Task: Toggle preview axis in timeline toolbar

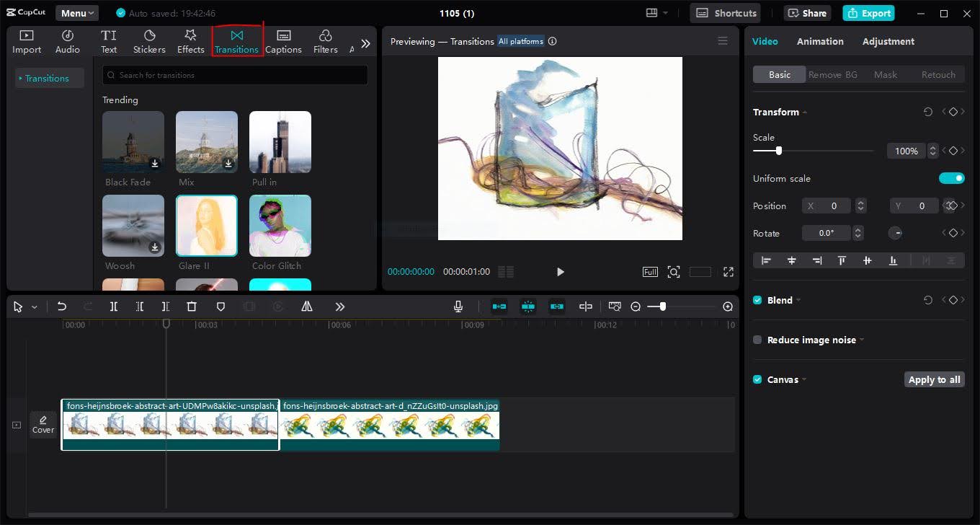Action: [586, 306]
